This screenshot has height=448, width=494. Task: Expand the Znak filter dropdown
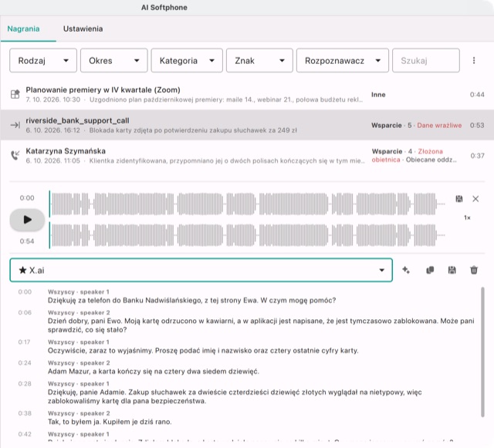pyautogui.click(x=259, y=60)
